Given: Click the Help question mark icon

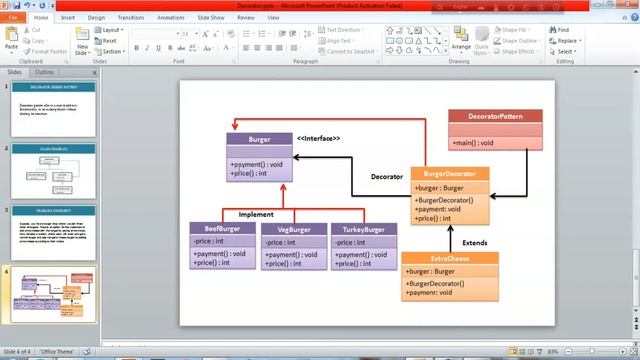Looking at the screenshot, I should tap(635, 17).
